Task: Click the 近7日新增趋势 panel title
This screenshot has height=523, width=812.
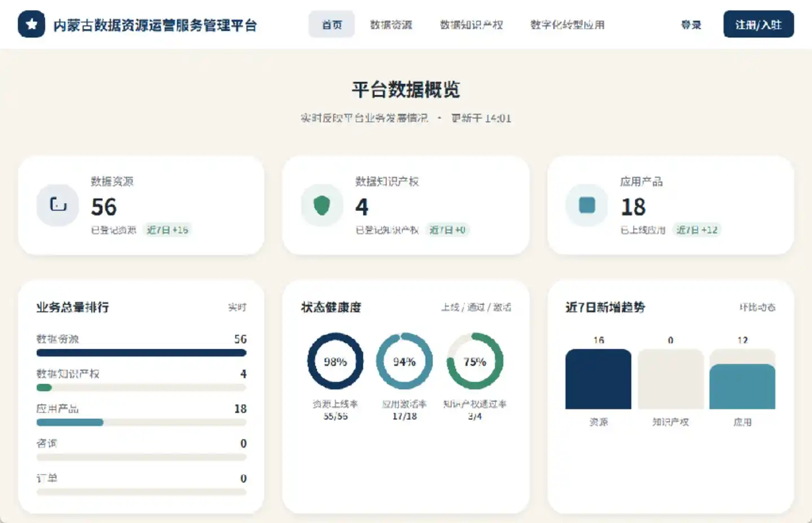Action: coord(605,307)
